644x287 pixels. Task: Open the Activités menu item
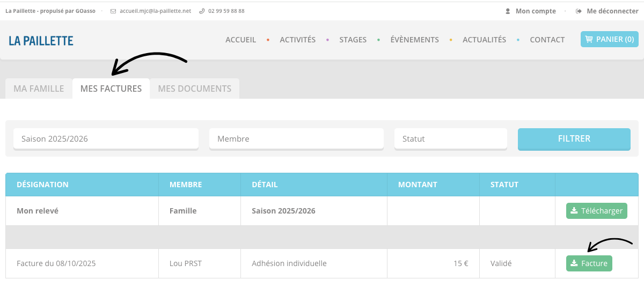[x=297, y=40]
